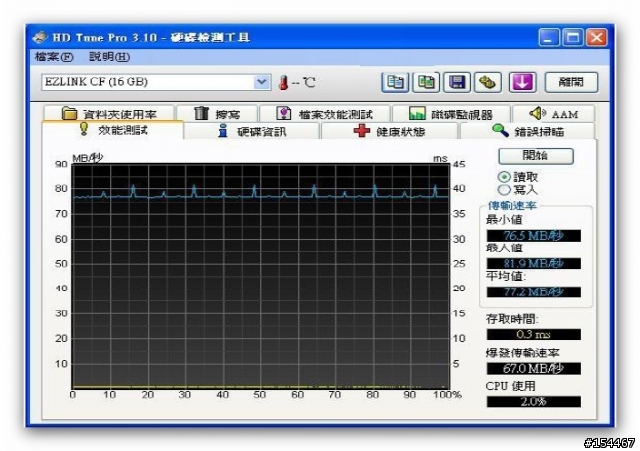Expand the EZLINK CF (16 GB) drive dropdown
Image resolution: width=640 pixels, height=451 pixels.
(x=261, y=82)
